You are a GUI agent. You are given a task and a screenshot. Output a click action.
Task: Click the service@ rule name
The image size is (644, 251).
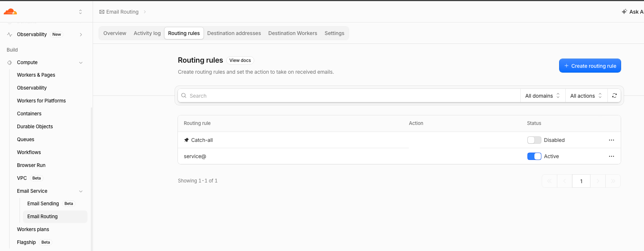pyautogui.click(x=195, y=156)
